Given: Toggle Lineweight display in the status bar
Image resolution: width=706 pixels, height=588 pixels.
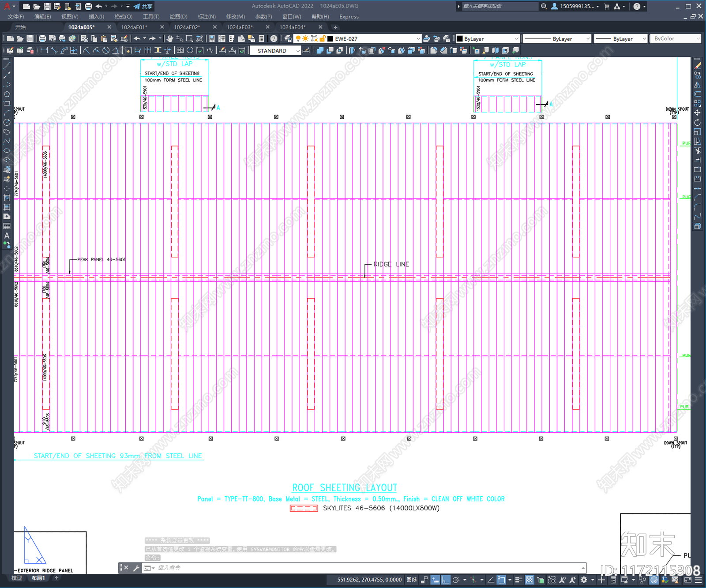Looking at the screenshot, I should [519, 580].
